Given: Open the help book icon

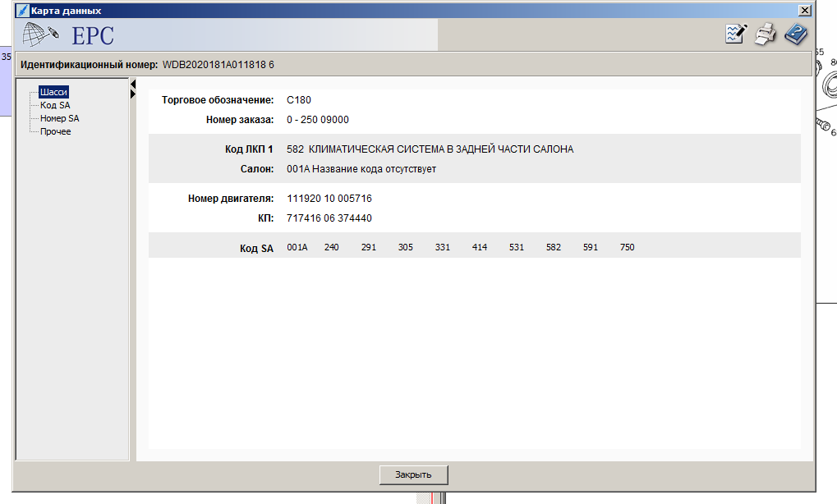Looking at the screenshot, I should [x=796, y=34].
